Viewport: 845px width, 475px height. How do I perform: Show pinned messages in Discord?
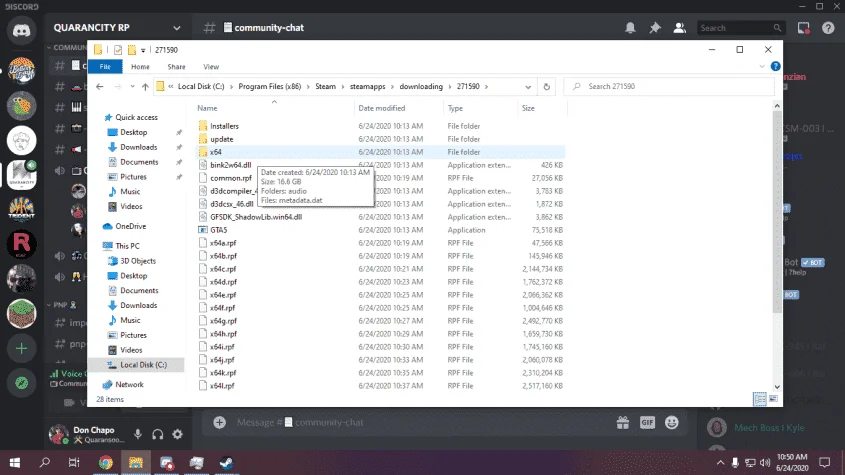coord(655,28)
